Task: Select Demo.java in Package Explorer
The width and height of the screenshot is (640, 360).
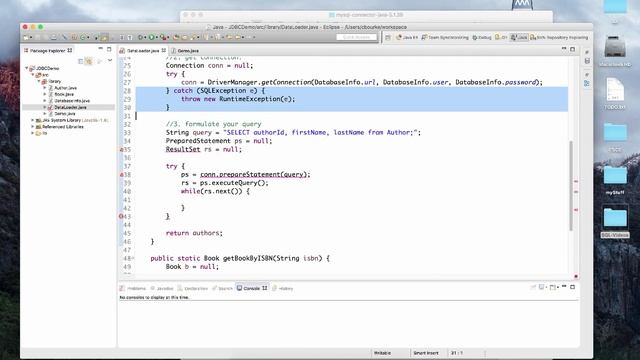Action: coord(64,113)
